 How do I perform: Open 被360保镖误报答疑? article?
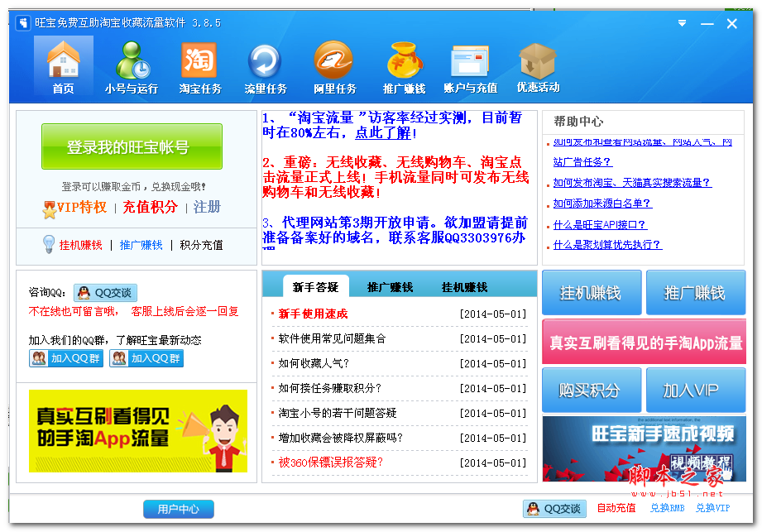330,463
